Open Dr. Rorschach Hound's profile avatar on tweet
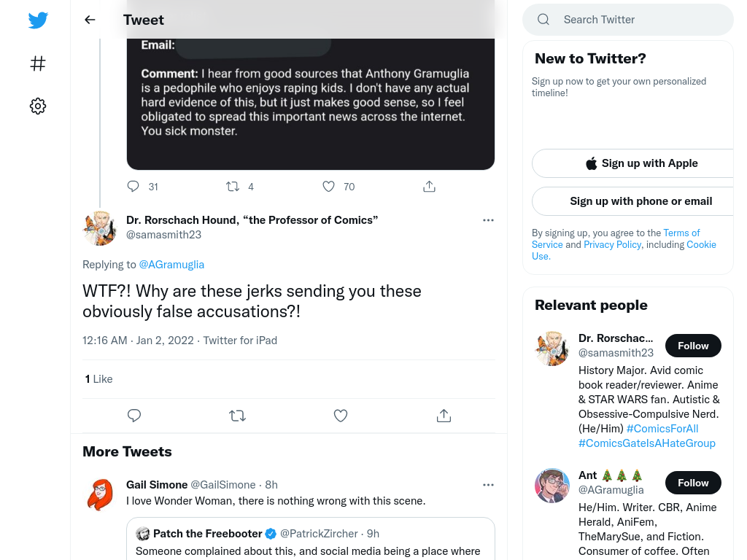The image size is (747, 560). pos(99,228)
